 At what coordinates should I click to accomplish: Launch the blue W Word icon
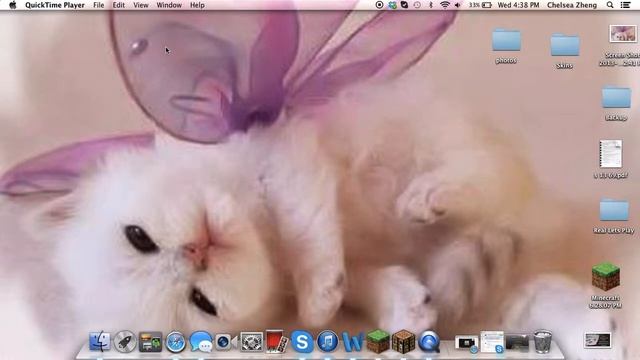(353, 342)
